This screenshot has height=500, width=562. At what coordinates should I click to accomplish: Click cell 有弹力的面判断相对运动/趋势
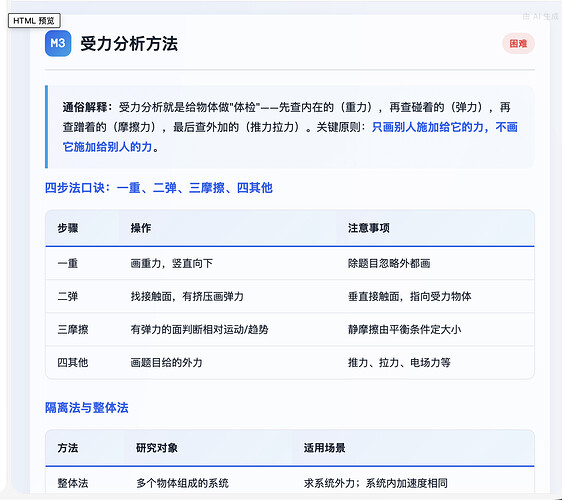200,329
